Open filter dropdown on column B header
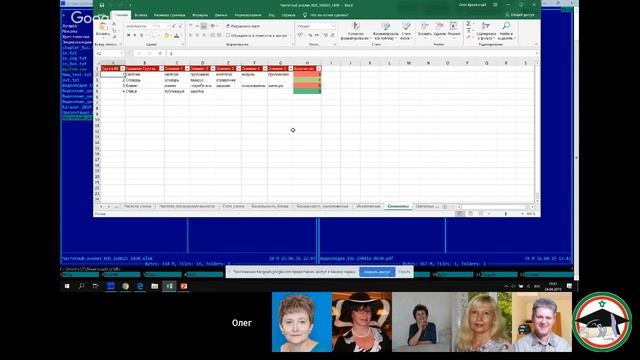Viewport: 640px width, 360px height. (162, 69)
